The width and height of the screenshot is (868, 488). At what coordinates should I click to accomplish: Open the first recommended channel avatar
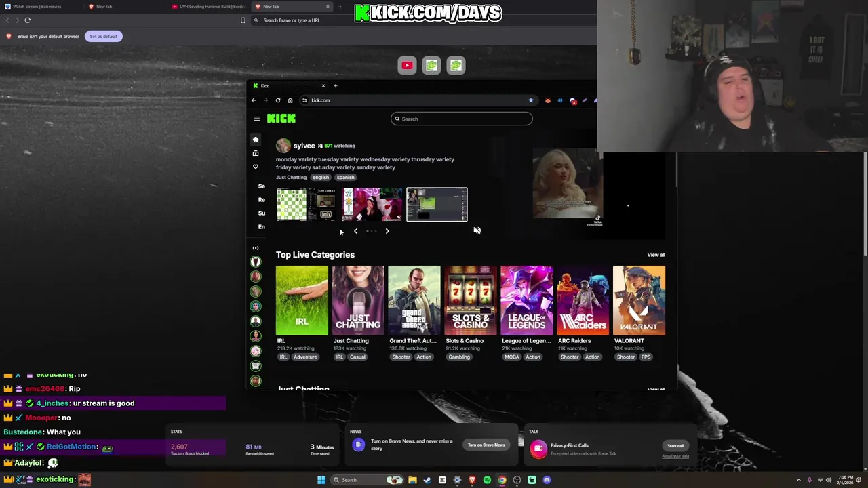coord(256,262)
